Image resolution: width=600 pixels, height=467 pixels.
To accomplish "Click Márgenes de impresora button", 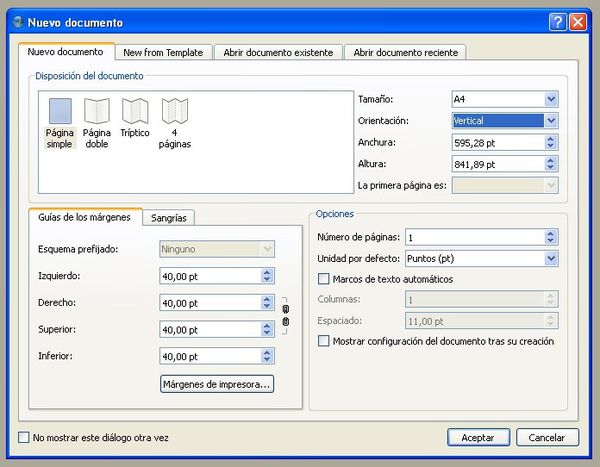I will click(216, 382).
